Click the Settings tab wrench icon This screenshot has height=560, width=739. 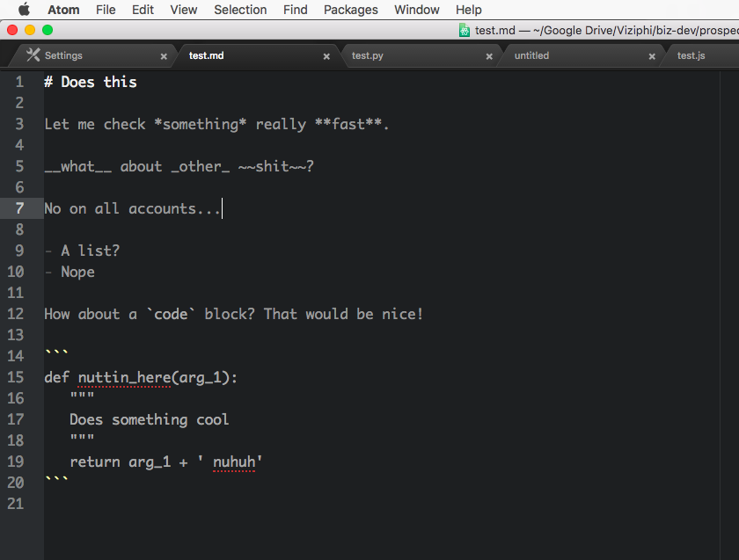click(x=33, y=55)
